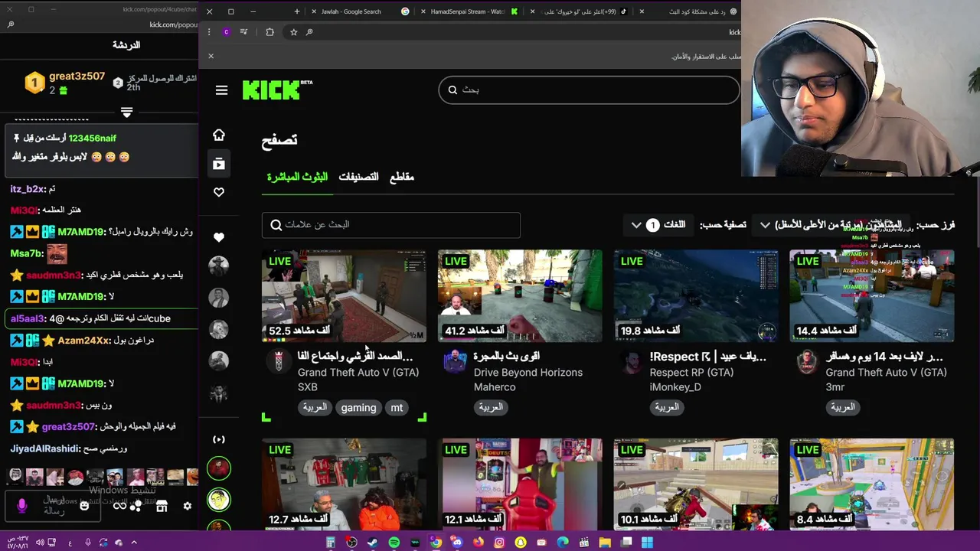Open iMonkey_D stream thumbnail 19.8K viewers

(x=696, y=295)
